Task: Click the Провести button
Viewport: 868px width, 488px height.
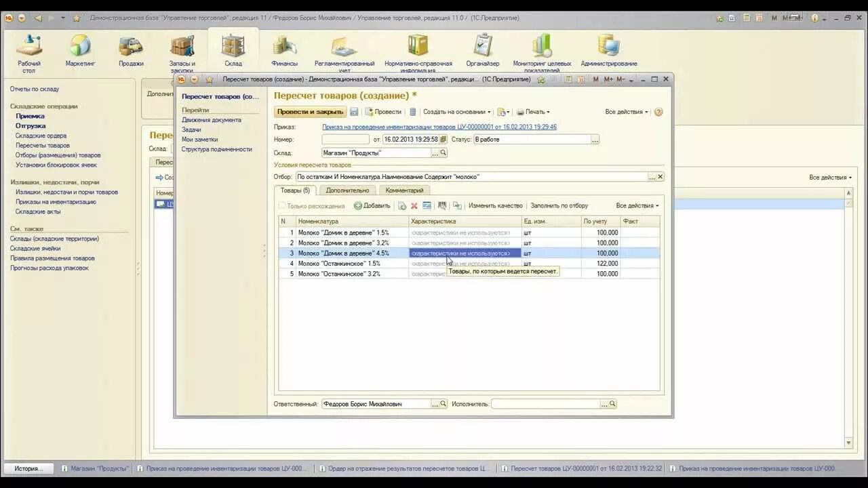Action: [383, 112]
